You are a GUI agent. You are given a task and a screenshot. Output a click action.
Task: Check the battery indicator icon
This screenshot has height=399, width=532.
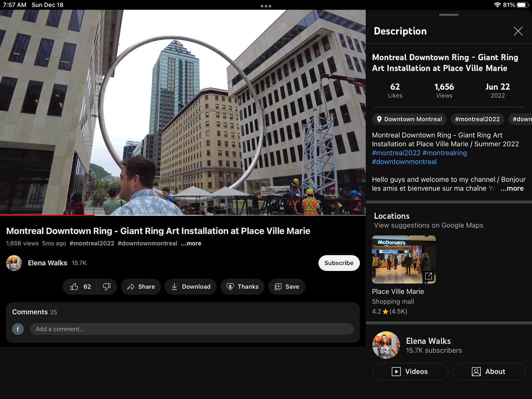[523, 5]
